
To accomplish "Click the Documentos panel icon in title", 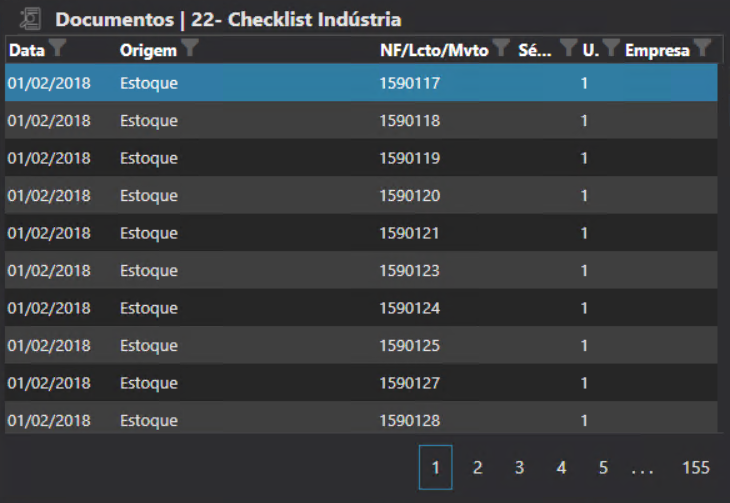I will [31, 19].
